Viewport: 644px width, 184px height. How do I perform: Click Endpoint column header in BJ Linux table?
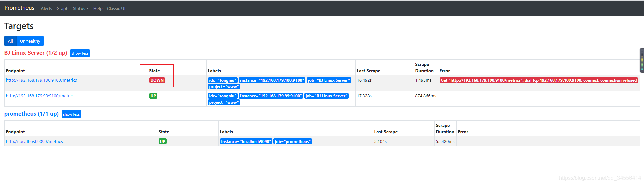pyautogui.click(x=15, y=71)
